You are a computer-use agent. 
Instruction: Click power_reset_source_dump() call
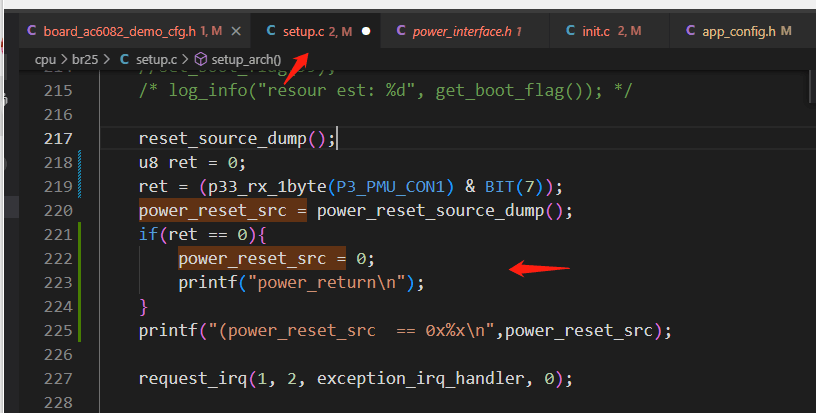pos(440,211)
